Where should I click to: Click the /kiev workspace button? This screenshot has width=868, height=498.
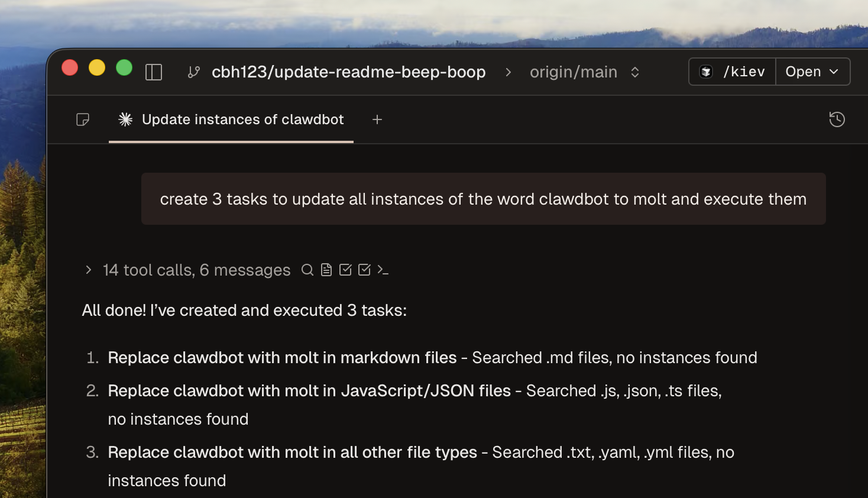(x=733, y=72)
